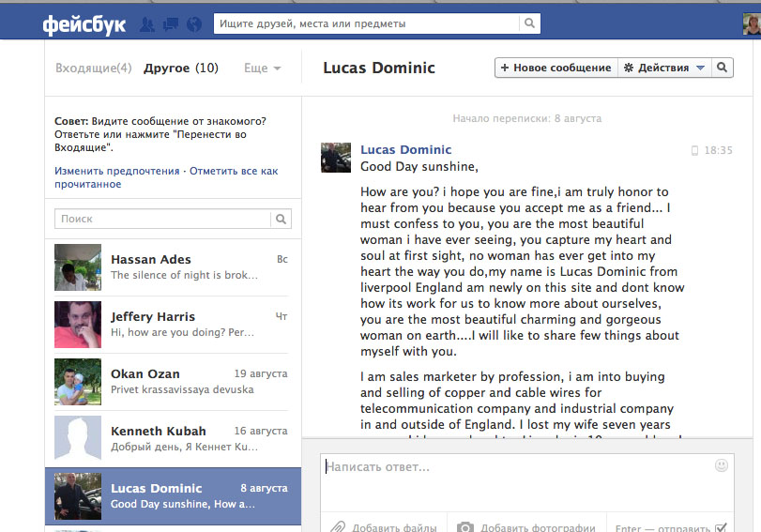Focus the top friends search field
This screenshot has height=532, width=761.
pyautogui.click(x=367, y=23)
